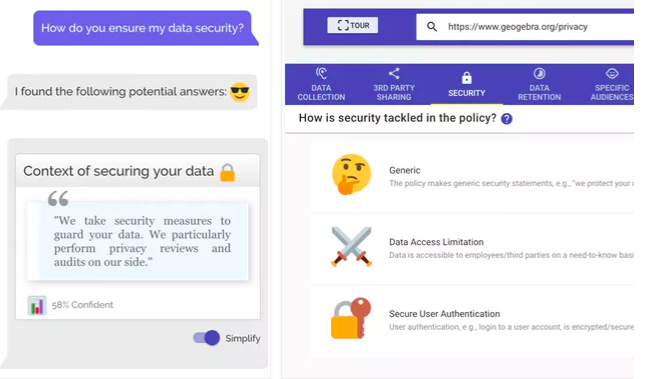Click the sunglasses emoji in reply
Viewport: 651px width, 379px height.
(240, 92)
